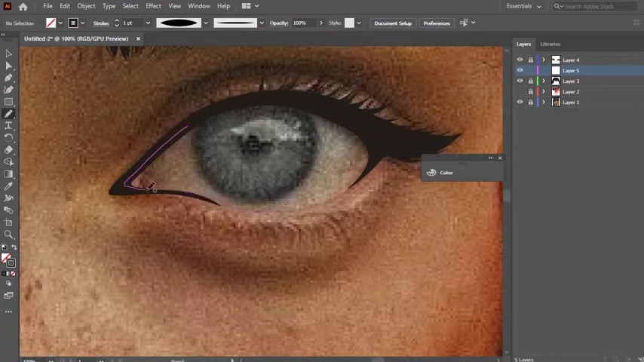
Task: Unlock Layer 2 via lock icon
Action: click(531, 91)
